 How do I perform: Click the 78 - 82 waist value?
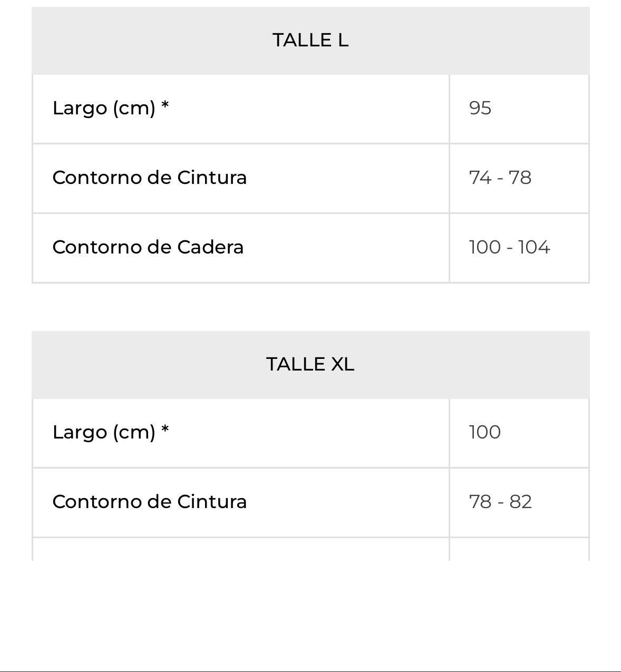click(x=500, y=502)
